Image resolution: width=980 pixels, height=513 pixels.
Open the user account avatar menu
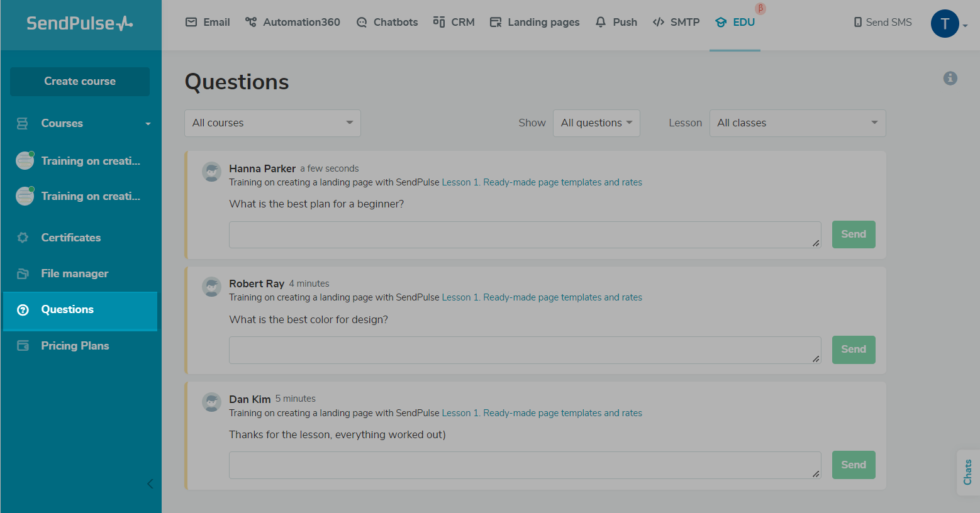(x=945, y=24)
